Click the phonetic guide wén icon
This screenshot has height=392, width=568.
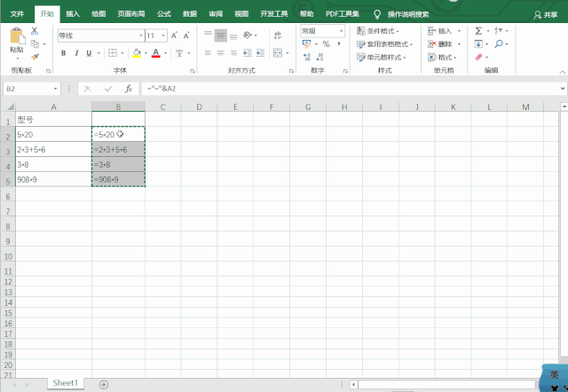179,53
